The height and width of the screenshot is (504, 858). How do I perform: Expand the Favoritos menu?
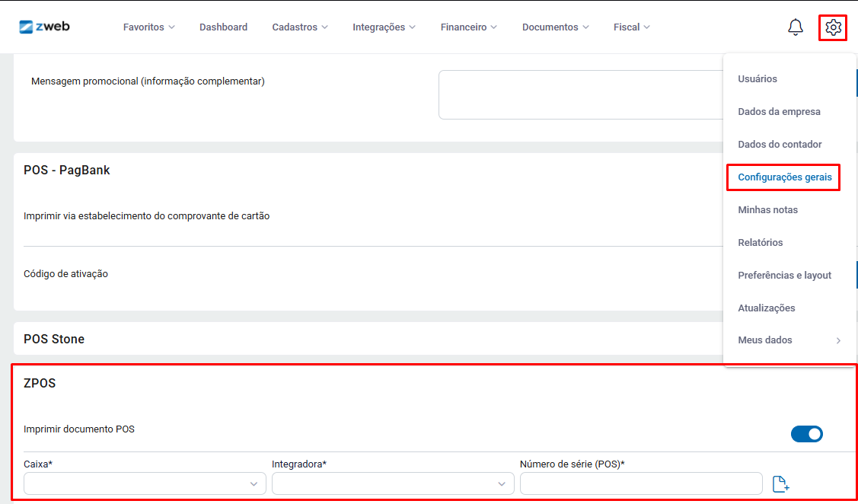[149, 27]
